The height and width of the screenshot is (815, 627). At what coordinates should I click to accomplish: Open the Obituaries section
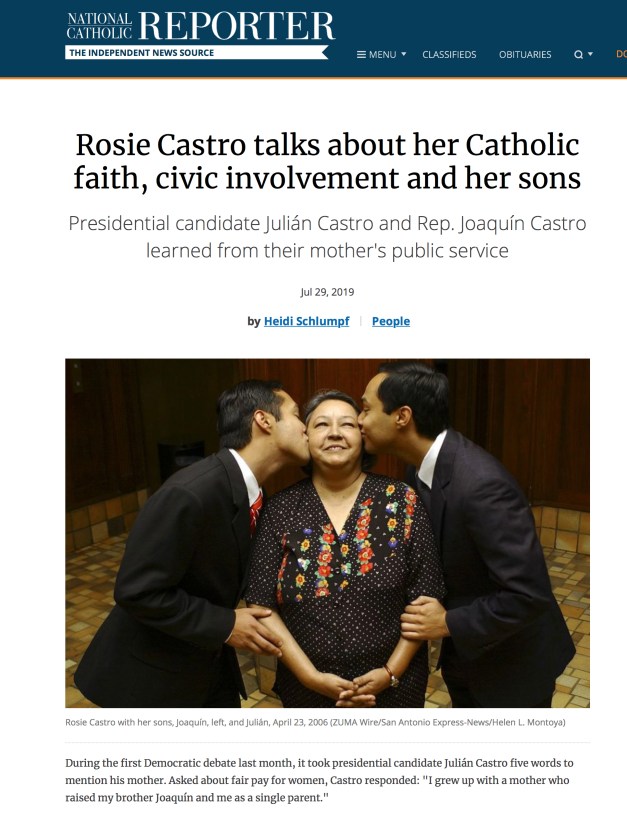[525, 55]
